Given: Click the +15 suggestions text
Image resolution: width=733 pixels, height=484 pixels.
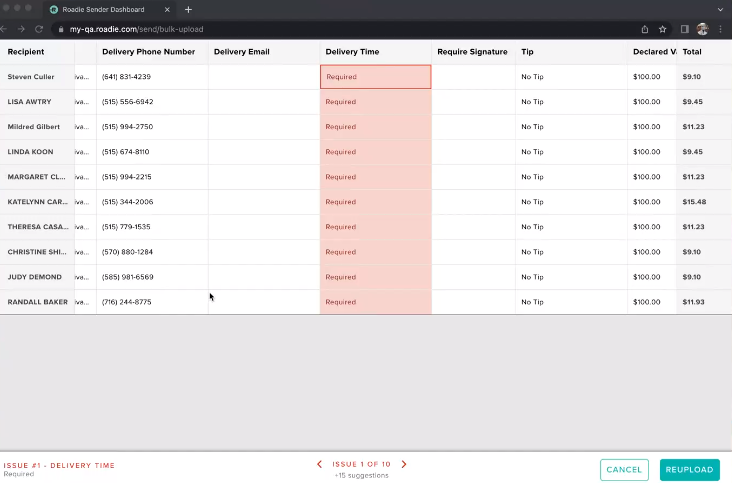Looking at the screenshot, I should click(361, 476).
